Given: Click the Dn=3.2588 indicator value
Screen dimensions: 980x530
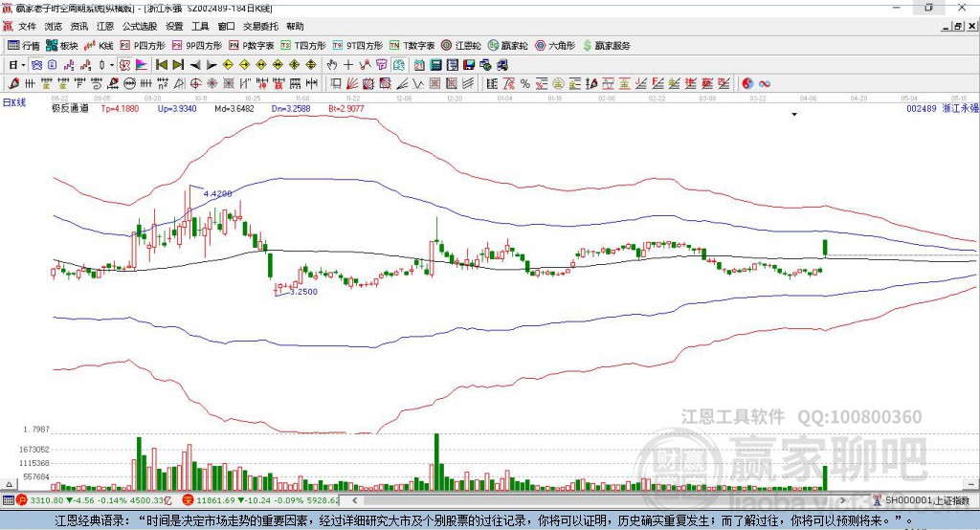Looking at the screenshot, I should (291, 108).
